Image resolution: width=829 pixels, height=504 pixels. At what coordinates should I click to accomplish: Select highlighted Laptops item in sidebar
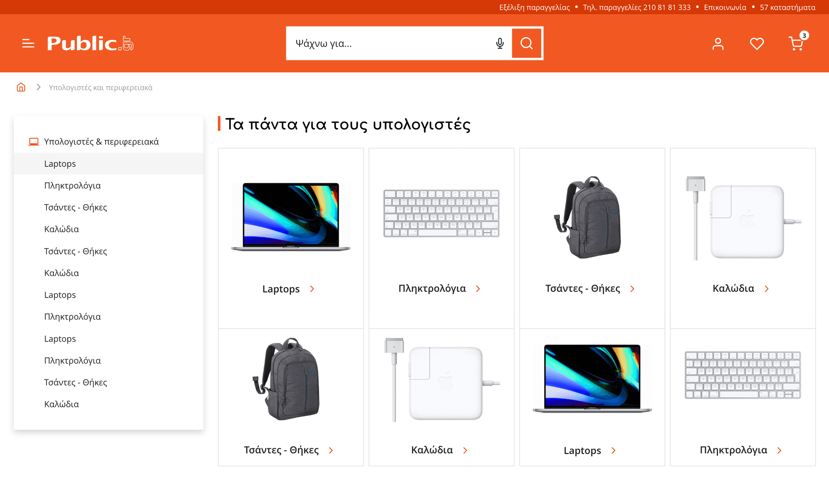point(60,164)
